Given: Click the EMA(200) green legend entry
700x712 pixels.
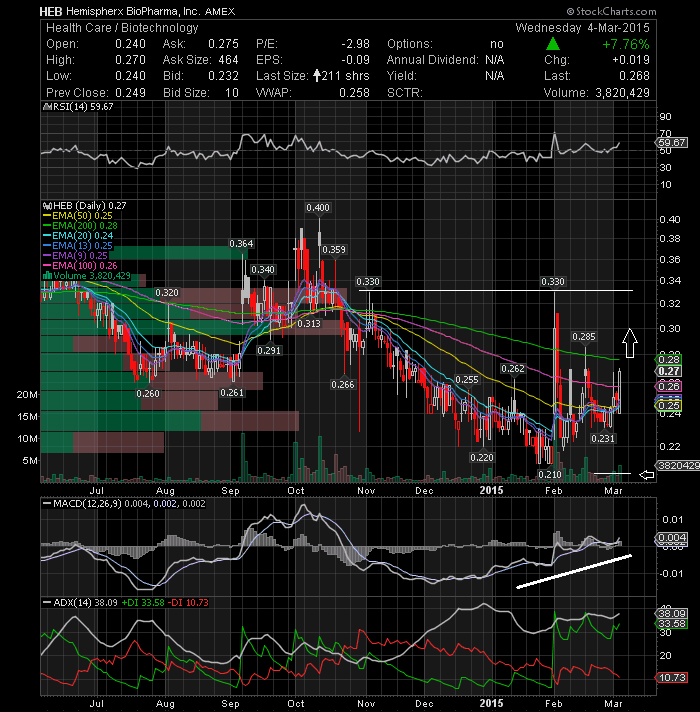Looking at the screenshot, I should (x=80, y=226).
